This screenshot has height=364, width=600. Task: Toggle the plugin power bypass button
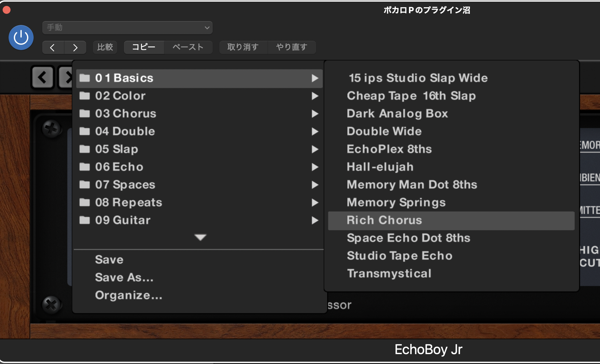[x=21, y=38]
